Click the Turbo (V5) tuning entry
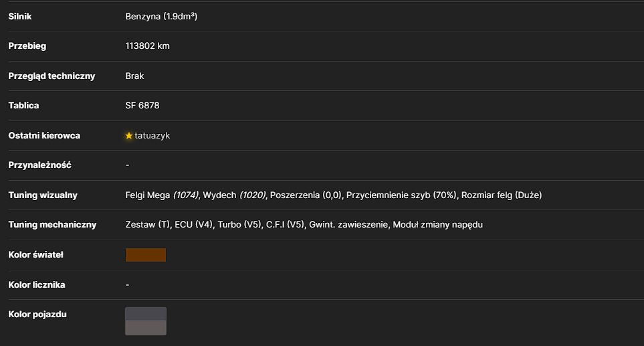This screenshot has height=346, width=644. [x=239, y=225]
